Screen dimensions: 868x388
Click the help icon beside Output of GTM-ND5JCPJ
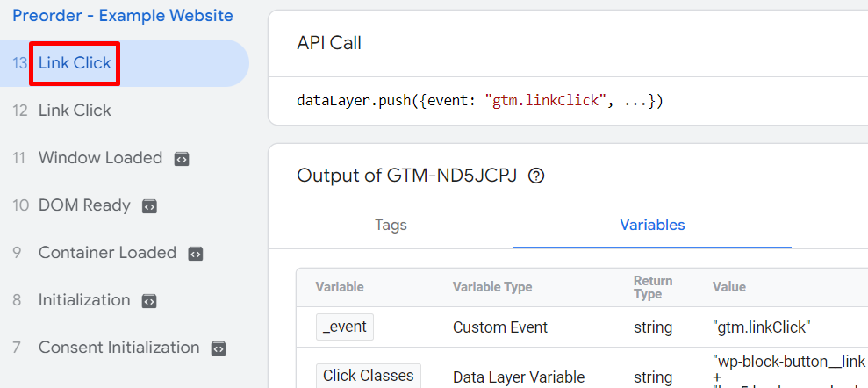click(537, 176)
